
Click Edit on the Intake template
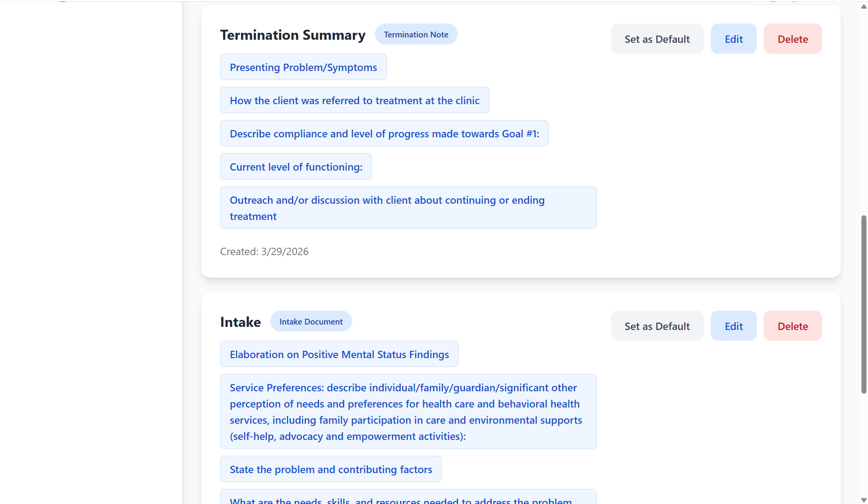[733, 326]
